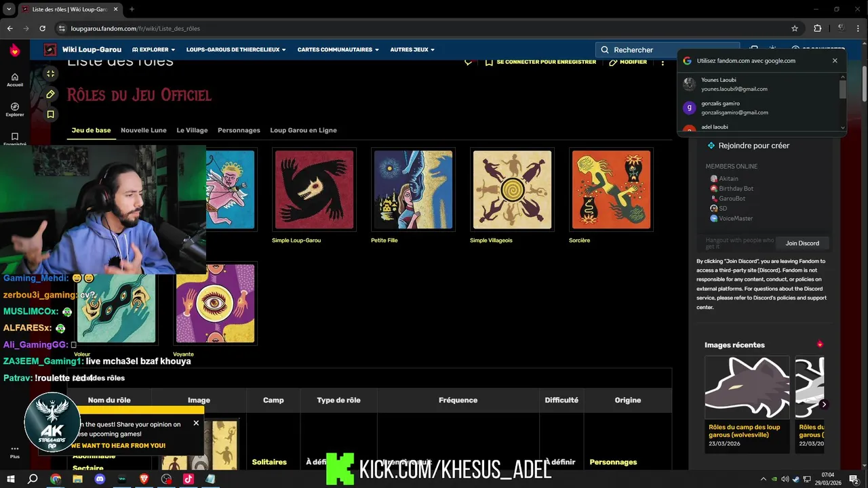Screen dimensions: 868x488
Task: Expand CARTES COMMUNAUTAIRES dropdown
Action: click(338, 49)
